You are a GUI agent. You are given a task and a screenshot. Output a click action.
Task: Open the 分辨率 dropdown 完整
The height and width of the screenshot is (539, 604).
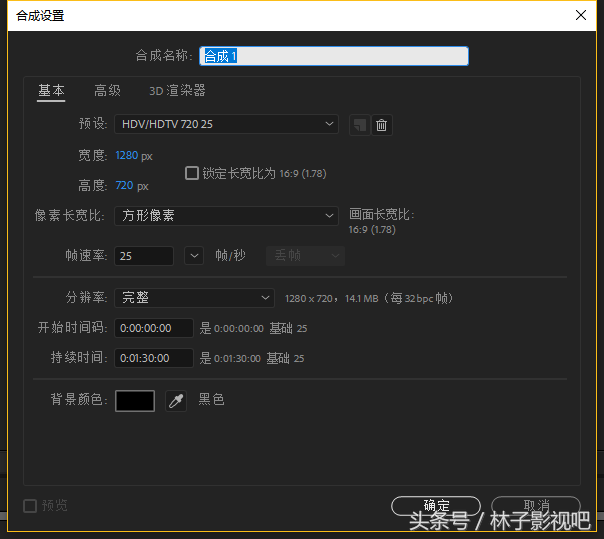[x=195, y=298]
